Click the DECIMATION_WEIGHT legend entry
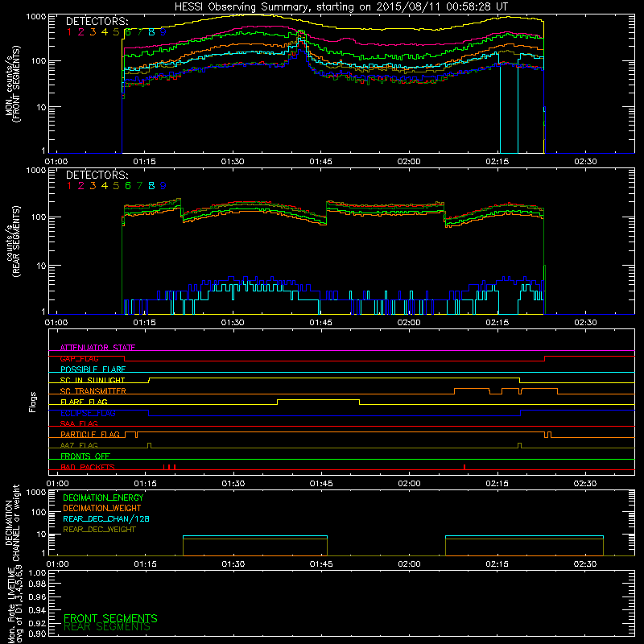 pos(102,508)
